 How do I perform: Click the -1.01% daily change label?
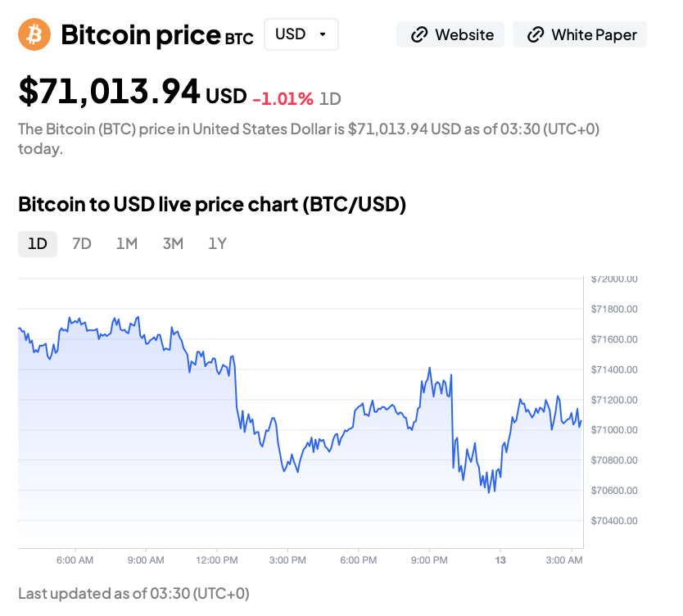pyautogui.click(x=283, y=99)
